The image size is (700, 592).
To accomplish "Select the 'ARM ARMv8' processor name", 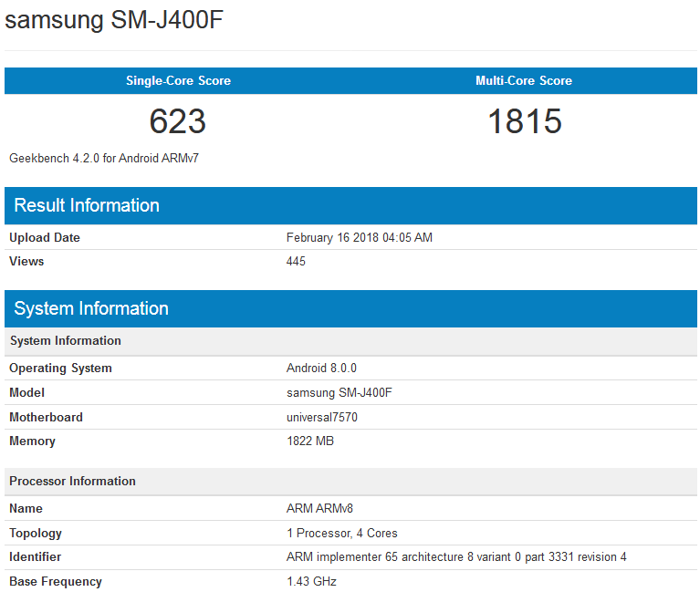I will (319, 509).
